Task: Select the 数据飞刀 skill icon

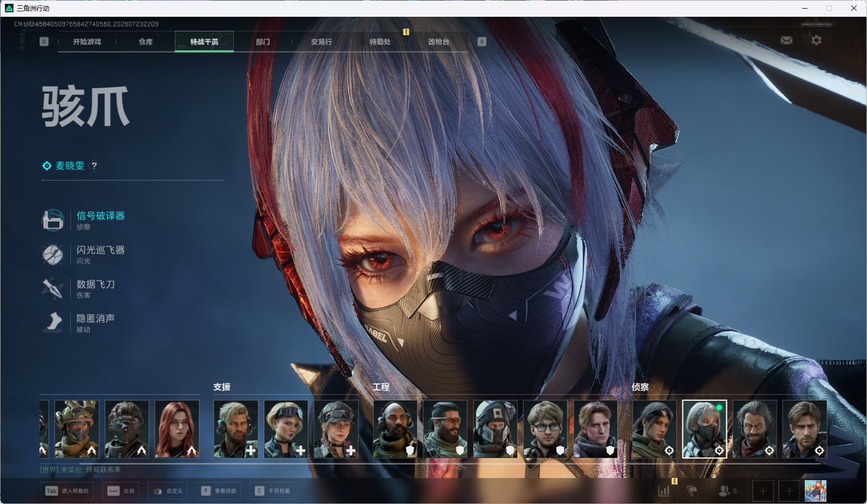Action: tap(53, 288)
